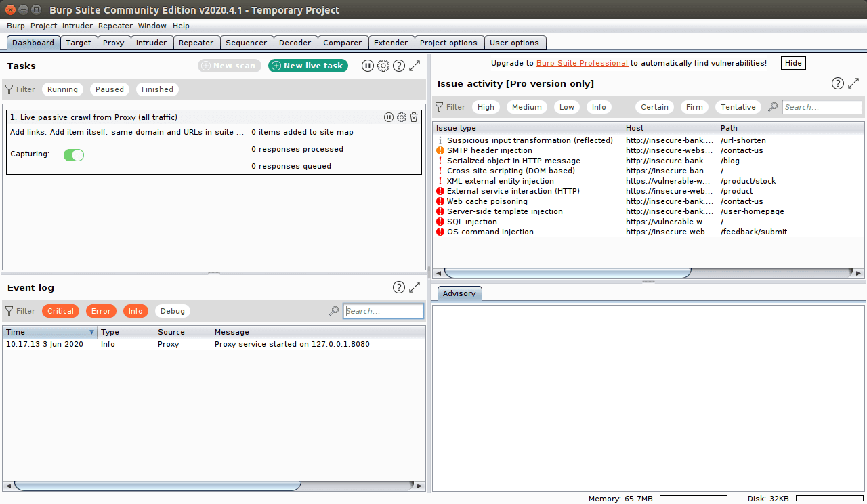Expand the Issue activity panel

click(853, 83)
